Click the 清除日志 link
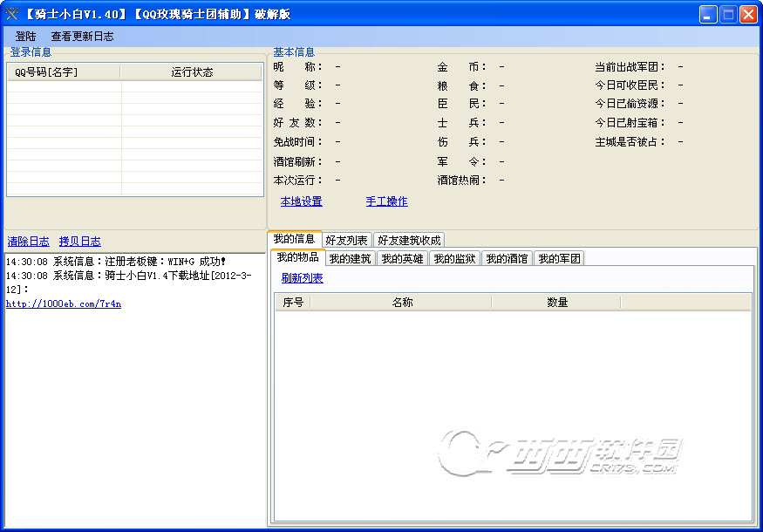The image size is (763, 532). (x=28, y=241)
